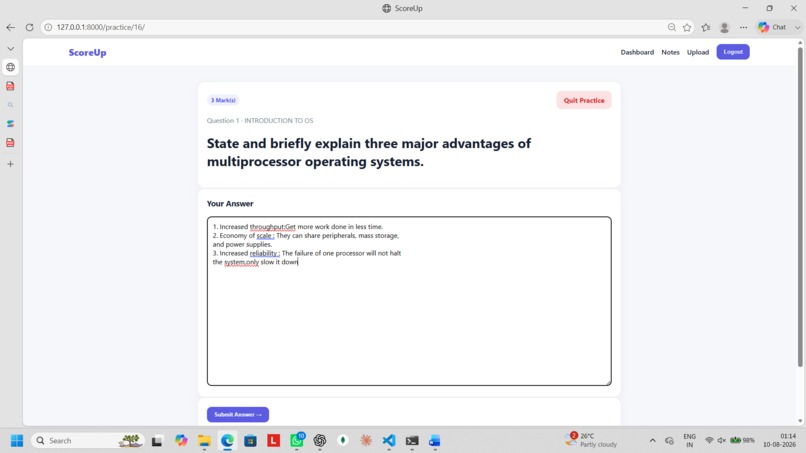Go back to the previous page
Viewport: 806px width, 453px height.
11,27
